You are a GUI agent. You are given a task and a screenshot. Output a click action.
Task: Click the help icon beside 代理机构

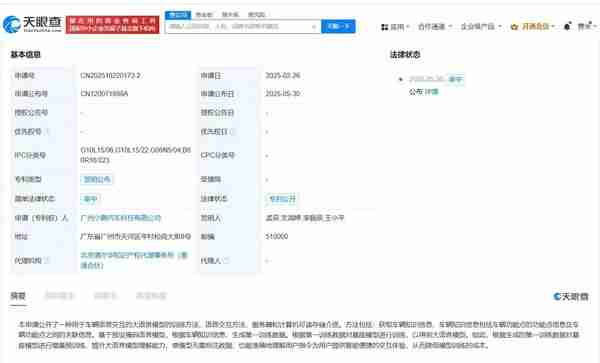47,260
